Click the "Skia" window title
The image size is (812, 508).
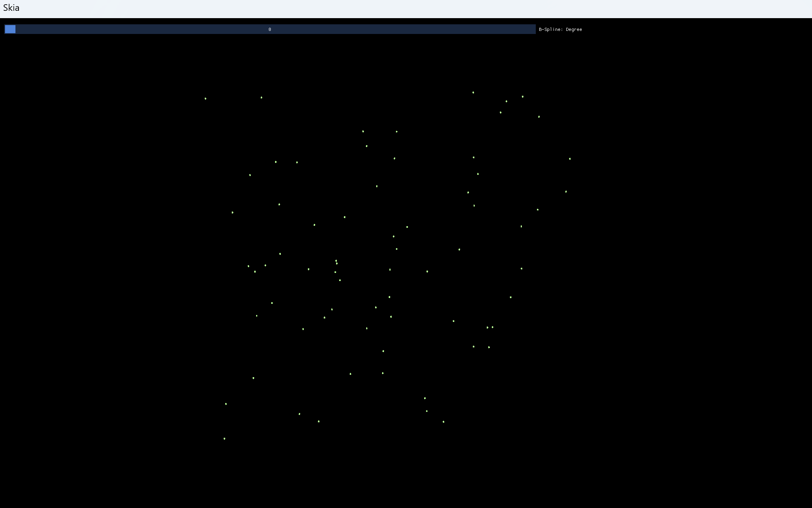(x=11, y=8)
